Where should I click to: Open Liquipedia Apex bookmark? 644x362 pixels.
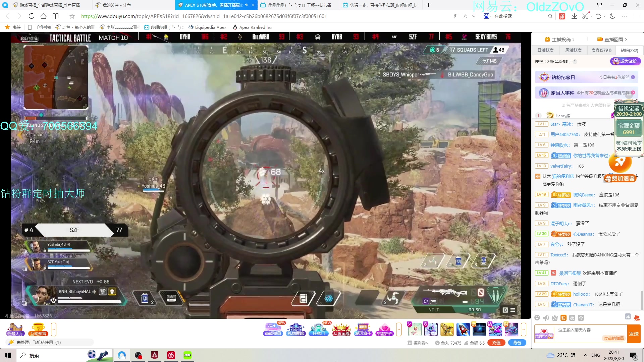207,27
